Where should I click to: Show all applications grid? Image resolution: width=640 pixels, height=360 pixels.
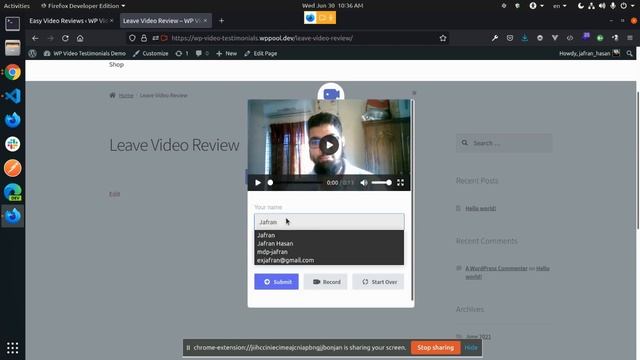(13, 348)
